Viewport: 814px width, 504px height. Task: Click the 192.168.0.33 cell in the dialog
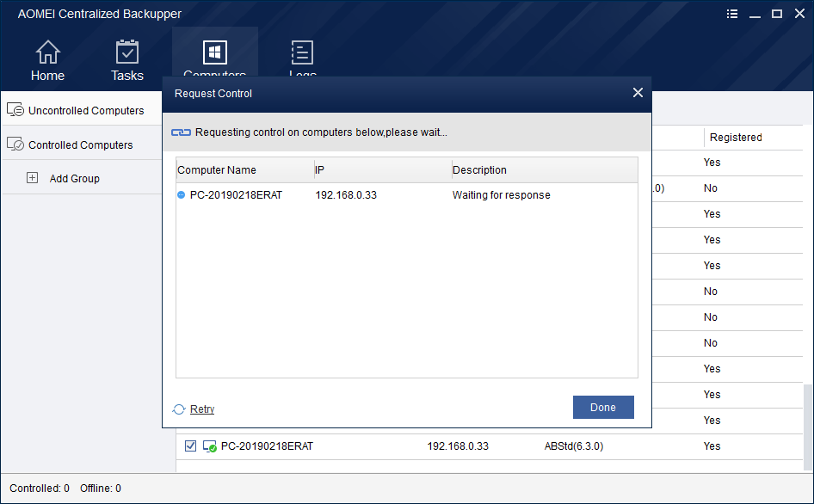[x=346, y=195]
